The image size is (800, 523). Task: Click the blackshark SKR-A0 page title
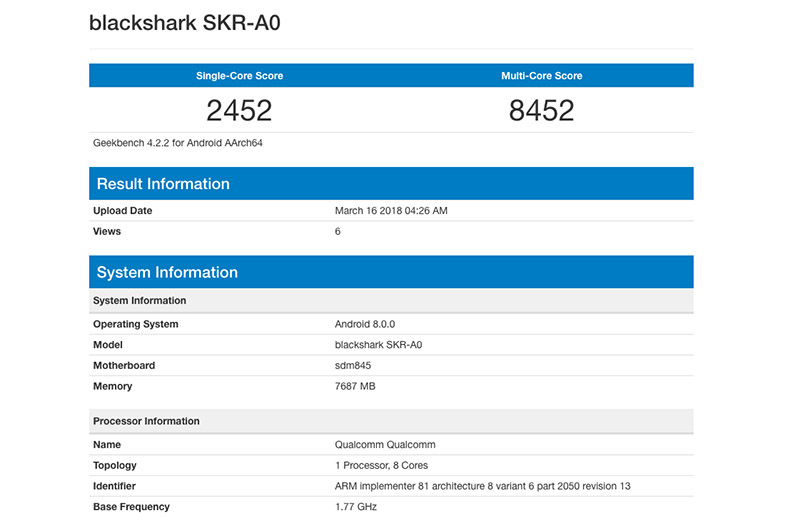pyautogui.click(x=185, y=23)
